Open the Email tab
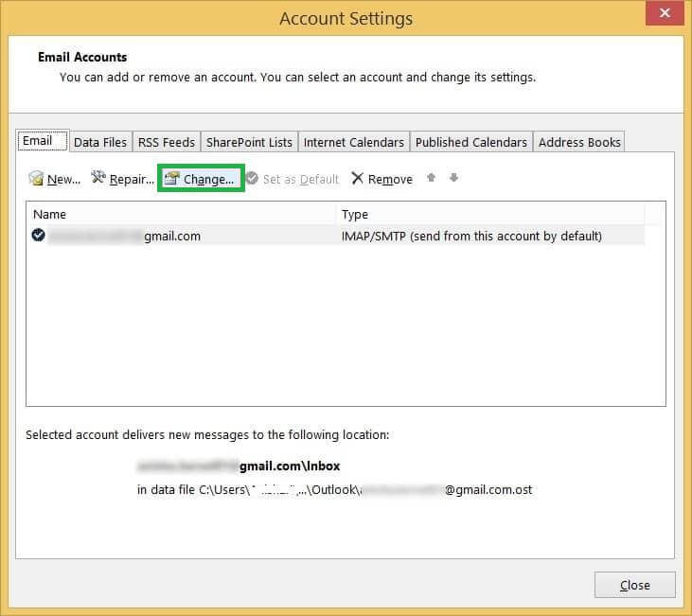The height and width of the screenshot is (616, 692). coord(43,141)
